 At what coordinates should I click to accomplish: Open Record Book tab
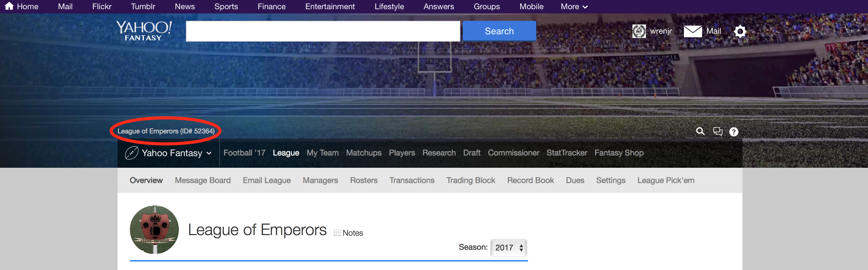(530, 180)
